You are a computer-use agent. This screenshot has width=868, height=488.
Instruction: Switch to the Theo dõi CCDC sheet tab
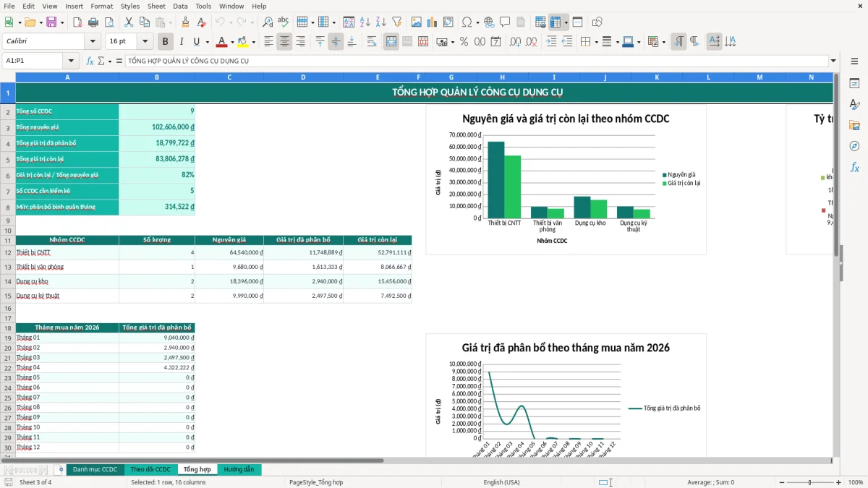pyautogui.click(x=150, y=470)
